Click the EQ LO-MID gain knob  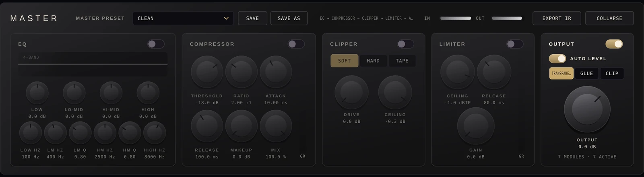click(74, 93)
